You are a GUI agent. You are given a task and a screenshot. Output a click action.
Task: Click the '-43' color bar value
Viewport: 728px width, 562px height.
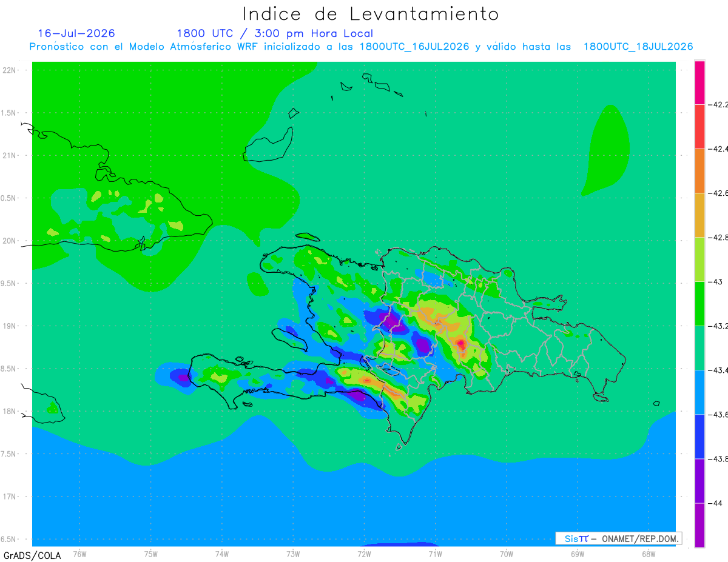point(716,282)
